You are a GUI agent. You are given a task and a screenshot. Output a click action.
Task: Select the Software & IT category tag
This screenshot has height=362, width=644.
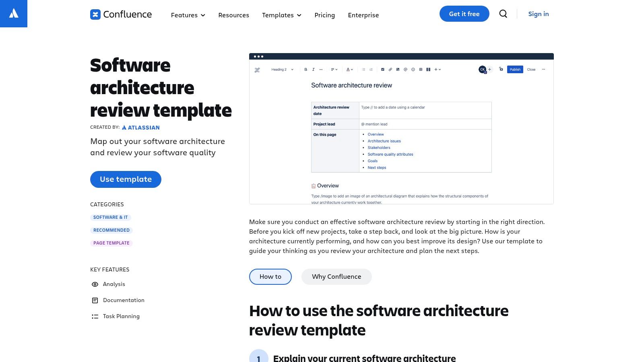[x=110, y=217]
